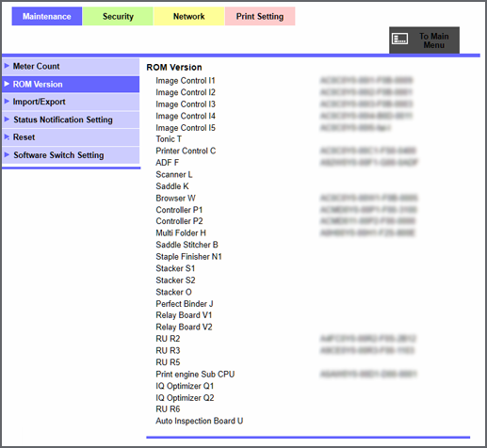The image size is (487, 448).
Task: Select the Image Control I5 row label
Action: [x=186, y=128]
